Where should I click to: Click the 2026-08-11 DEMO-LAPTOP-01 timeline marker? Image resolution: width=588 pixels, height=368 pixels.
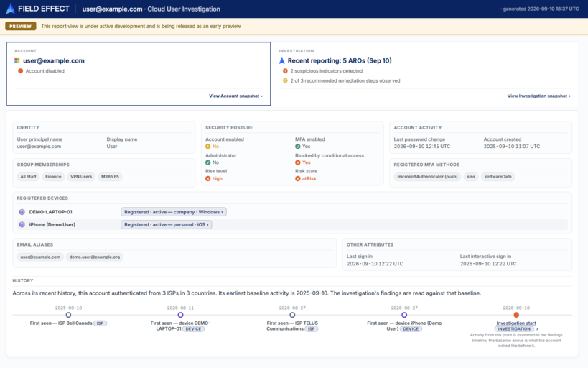coord(180,315)
